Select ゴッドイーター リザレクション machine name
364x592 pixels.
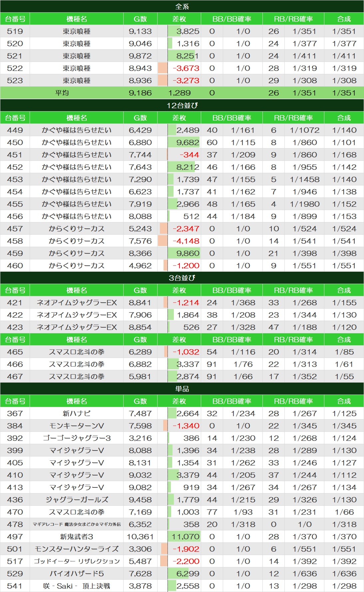(x=77, y=561)
